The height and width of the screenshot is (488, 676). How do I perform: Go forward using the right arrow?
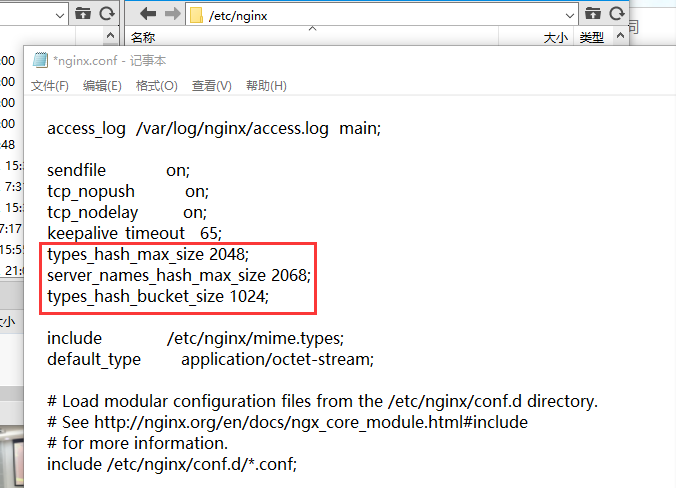[x=172, y=14]
